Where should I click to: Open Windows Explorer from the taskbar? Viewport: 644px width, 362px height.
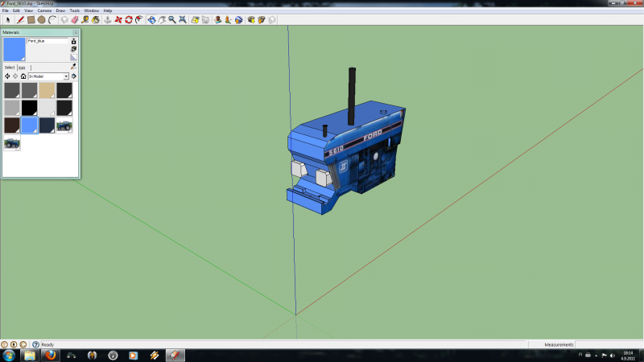[30, 356]
